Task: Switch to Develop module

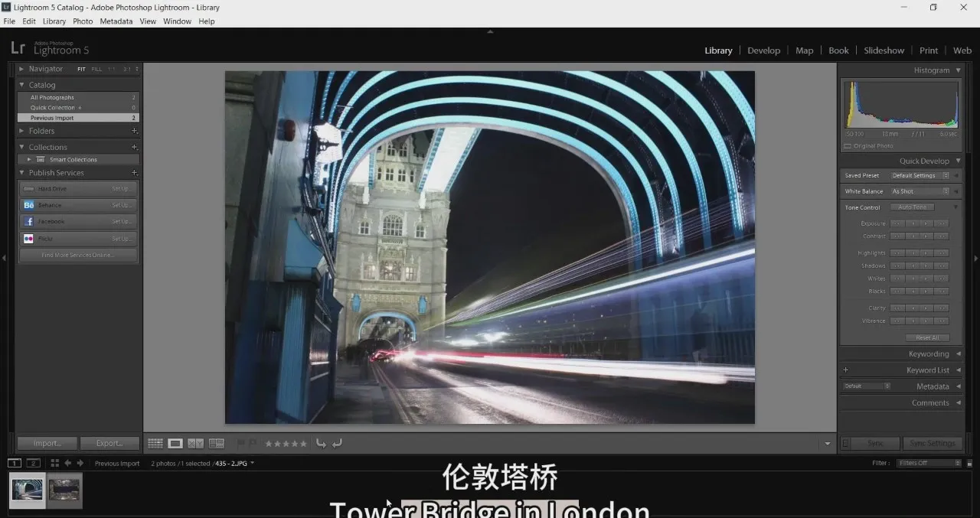Action: (763, 50)
